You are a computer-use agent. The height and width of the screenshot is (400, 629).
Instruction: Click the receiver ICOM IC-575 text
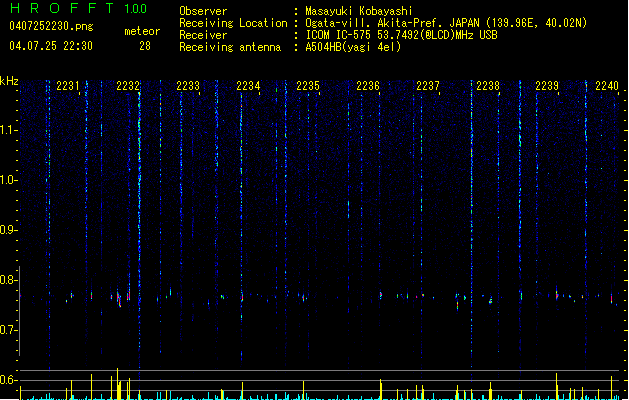[x=402, y=35]
